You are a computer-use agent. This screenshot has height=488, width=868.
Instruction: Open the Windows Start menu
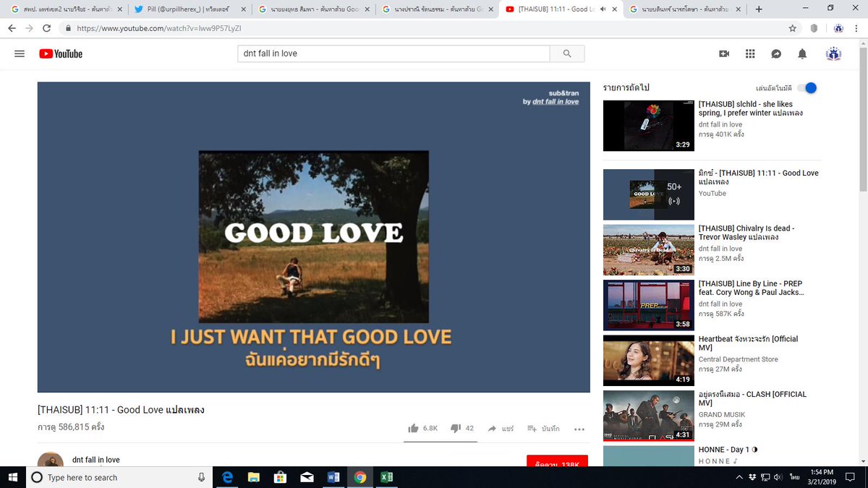pos(12,477)
